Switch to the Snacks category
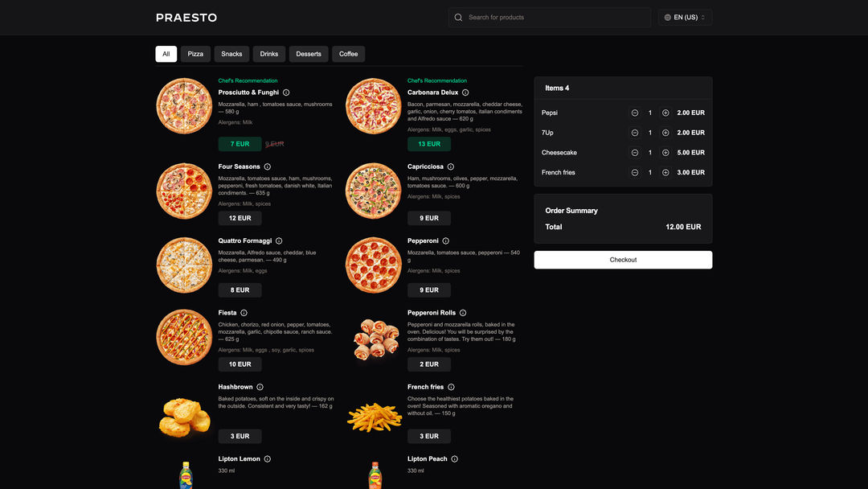The height and width of the screenshot is (489, 868). point(231,54)
